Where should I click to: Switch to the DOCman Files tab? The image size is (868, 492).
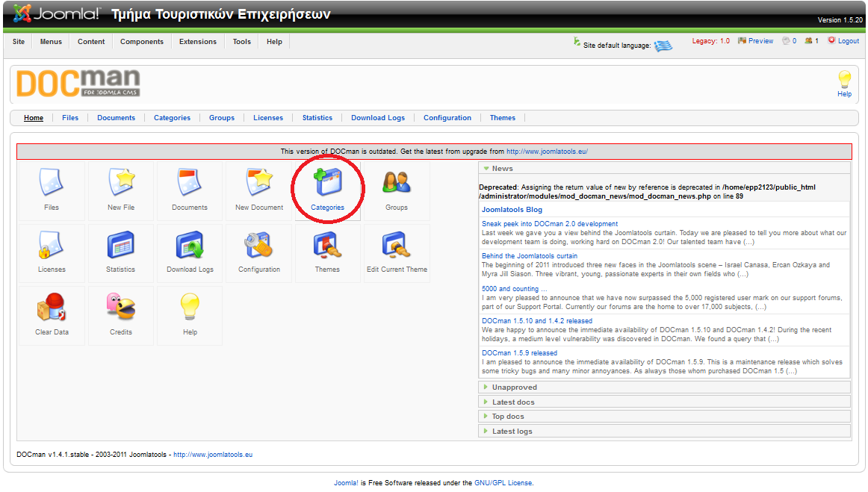(x=70, y=118)
